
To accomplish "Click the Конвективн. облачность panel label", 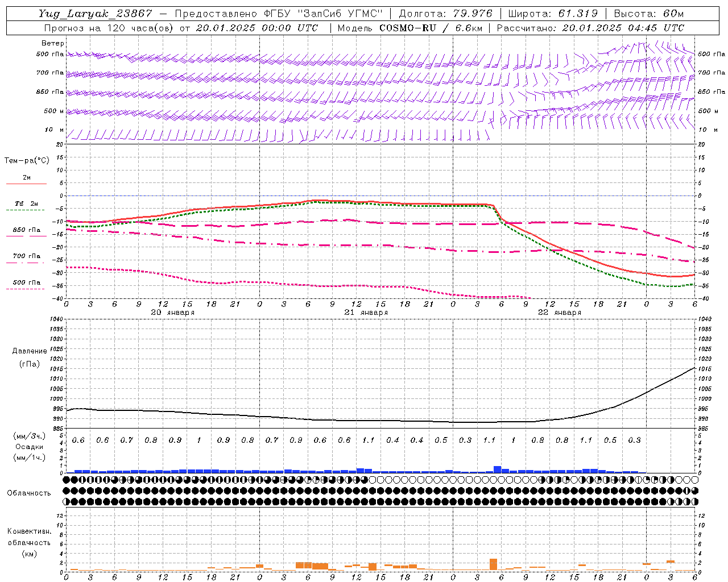I will (x=29, y=542).
